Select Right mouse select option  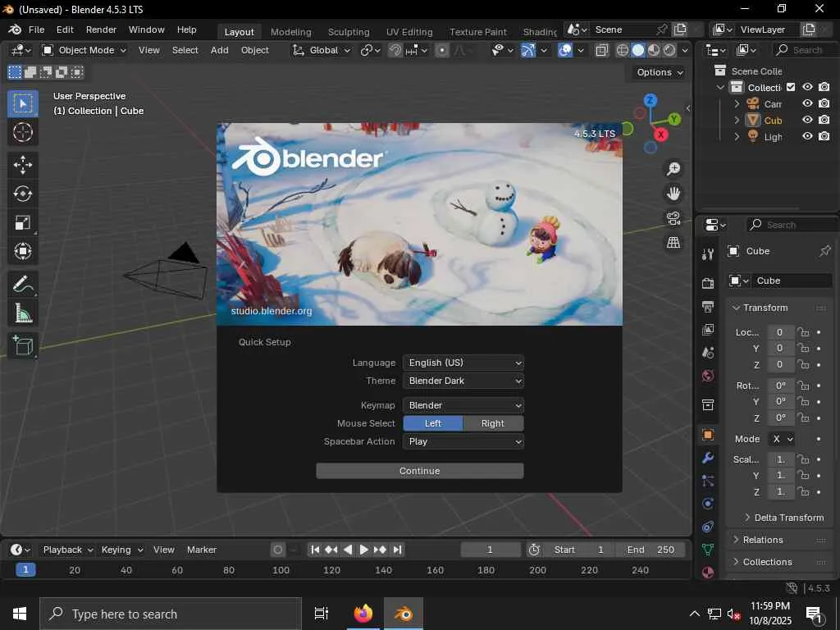493,423
